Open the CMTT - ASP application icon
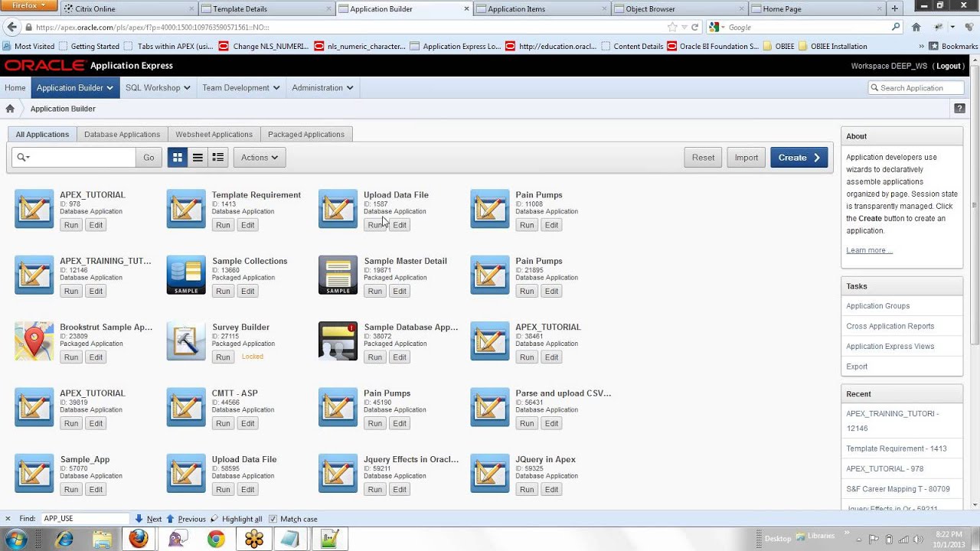Viewport: 980px width, 551px height. pos(186,407)
